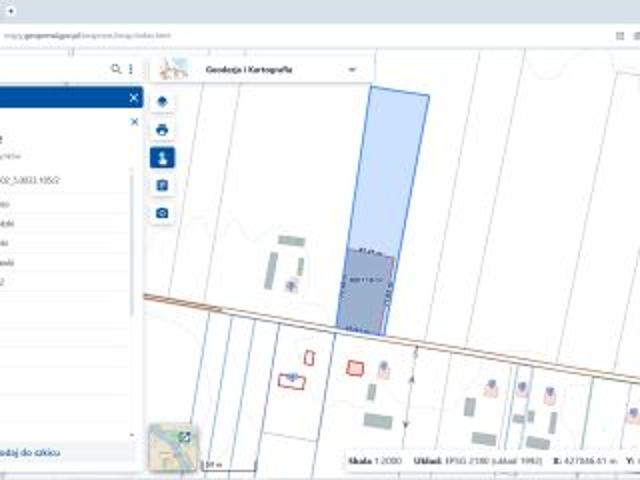640x480 pixels.
Task: Expand the Geodezja i Kartografia dropdown
Action: 352,69
